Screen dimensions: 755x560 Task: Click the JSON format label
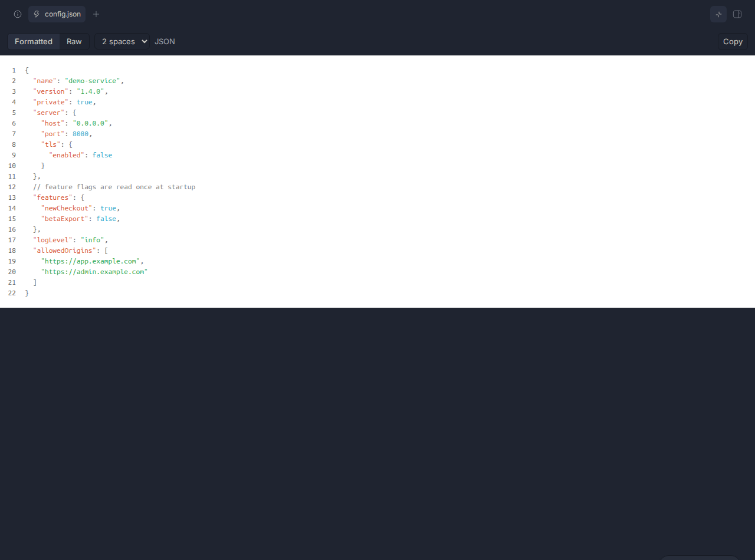pos(165,41)
